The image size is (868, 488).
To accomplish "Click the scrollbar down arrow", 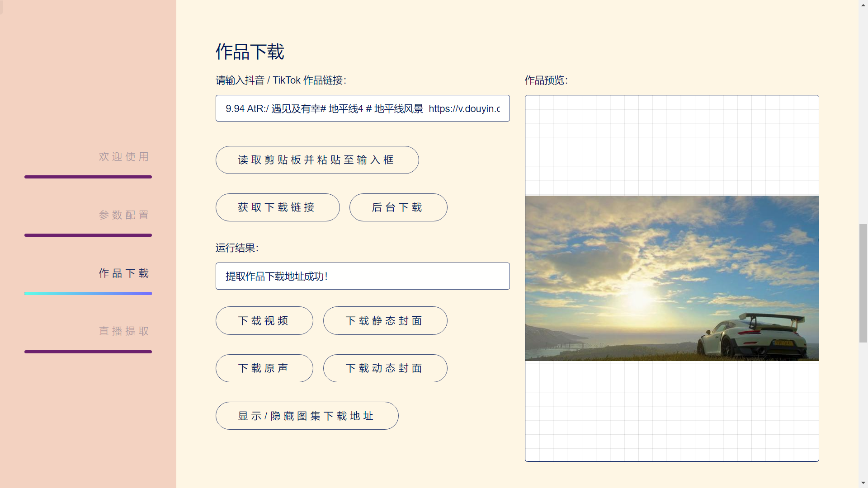I will coord(863,483).
